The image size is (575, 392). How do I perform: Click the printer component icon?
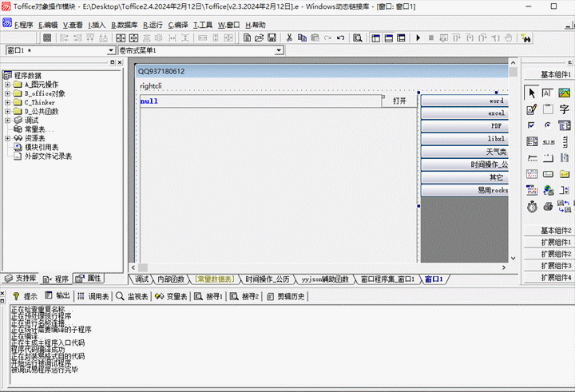tap(548, 206)
